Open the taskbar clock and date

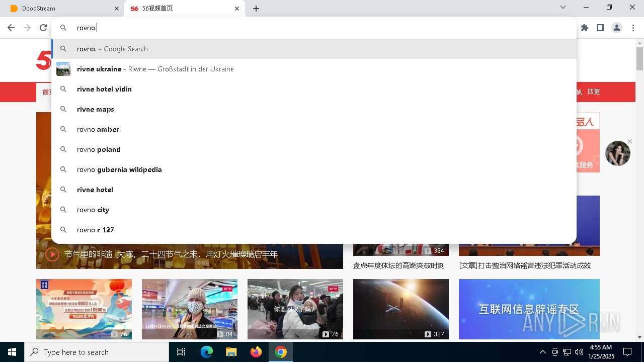[601, 352]
